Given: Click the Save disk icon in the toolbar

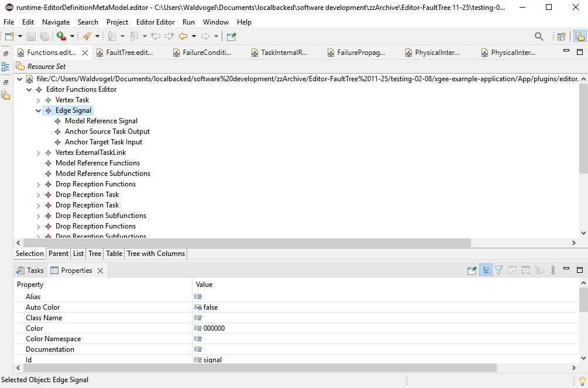Looking at the screenshot, I should [31, 36].
